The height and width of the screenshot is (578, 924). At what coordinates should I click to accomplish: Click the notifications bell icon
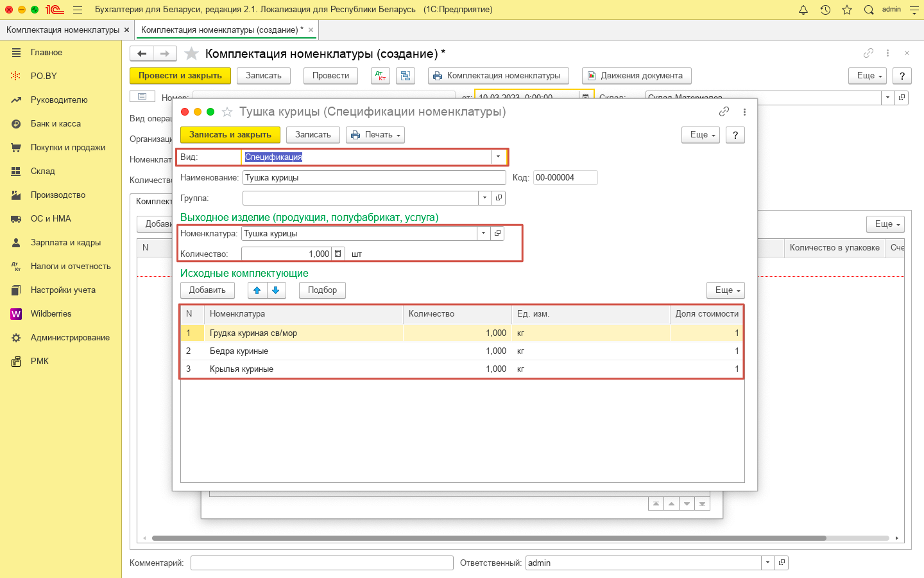[x=803, y=10]
